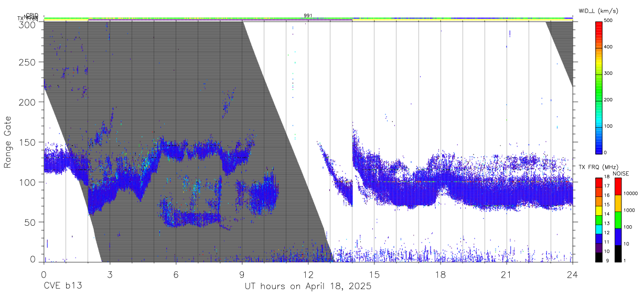Click hour tick '18' on the time axis

coord(440,274)
